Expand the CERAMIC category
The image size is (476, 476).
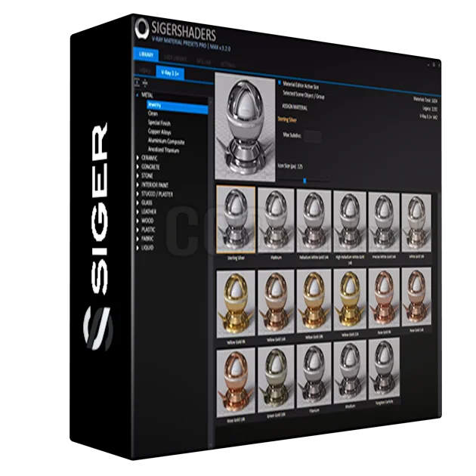pyautogui.click(x=138, y=158)
